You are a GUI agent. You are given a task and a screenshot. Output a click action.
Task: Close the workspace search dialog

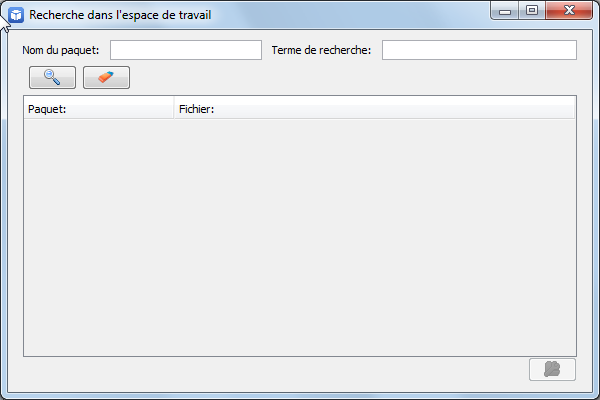pyautogui.click(x=569, y=11)
